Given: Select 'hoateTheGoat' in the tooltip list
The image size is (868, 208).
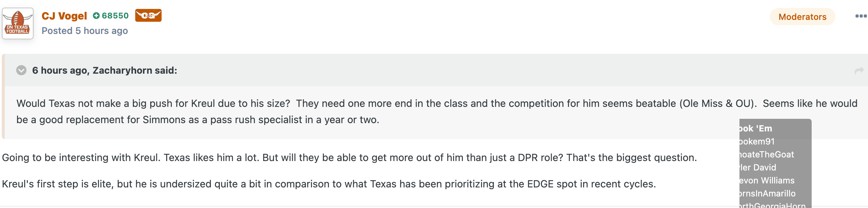Looking at the screenshot, I should click(x=767, y=155).
